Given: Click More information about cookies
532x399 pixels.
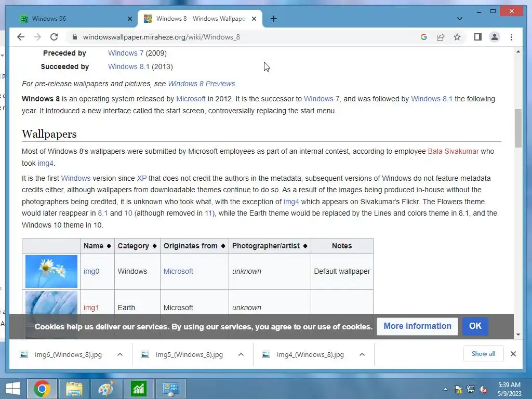Looking at the screenshot, I should point(417,326).
